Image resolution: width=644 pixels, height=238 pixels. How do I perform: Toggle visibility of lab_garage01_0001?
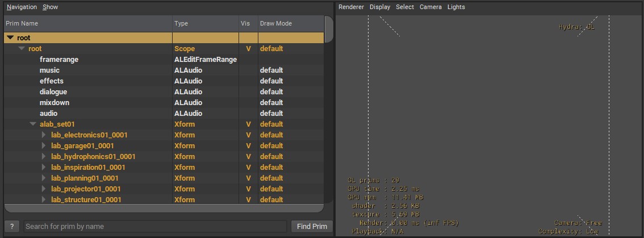tap(248, 145)
